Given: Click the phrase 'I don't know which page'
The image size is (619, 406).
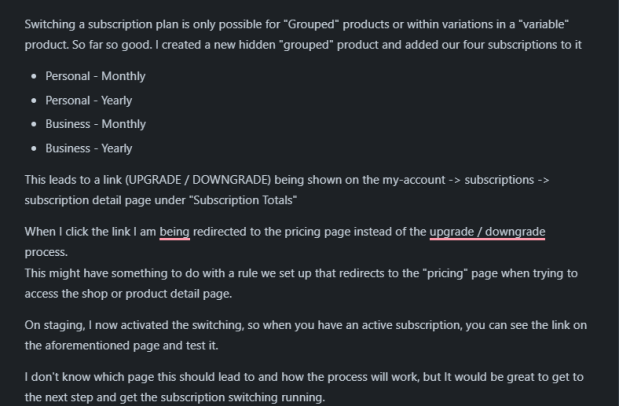Looking at the screenshot, I should coord(89,377).
